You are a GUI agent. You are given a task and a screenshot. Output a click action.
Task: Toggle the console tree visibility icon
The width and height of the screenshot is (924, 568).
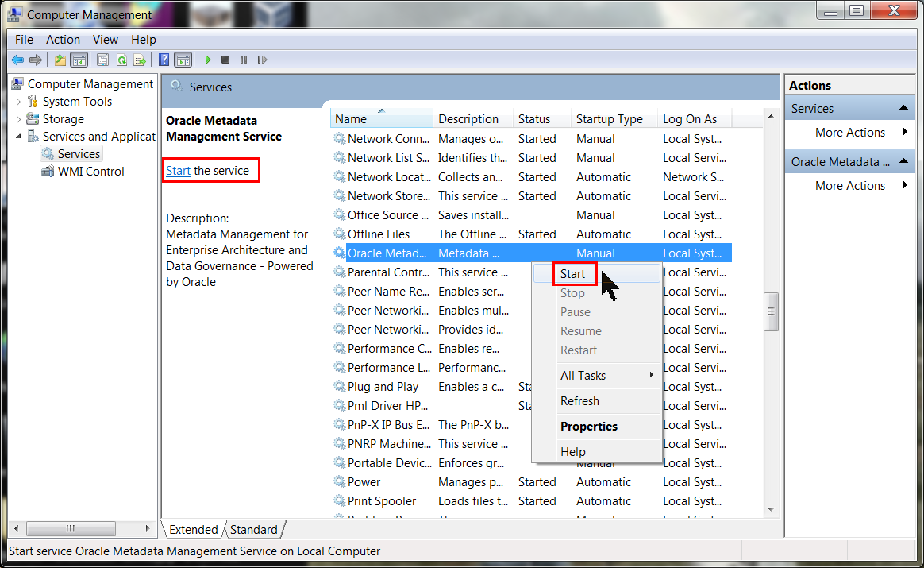pos(79,59)
